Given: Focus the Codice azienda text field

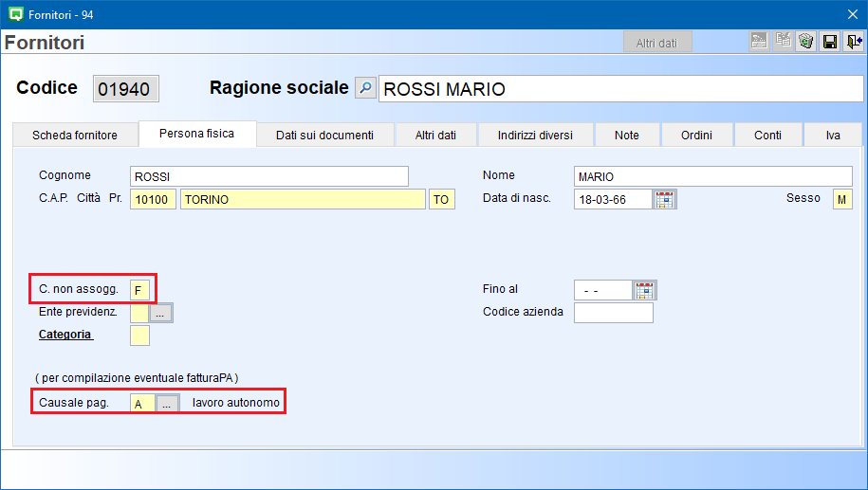Looking at the screenshot, I should (x=614, y=313).
